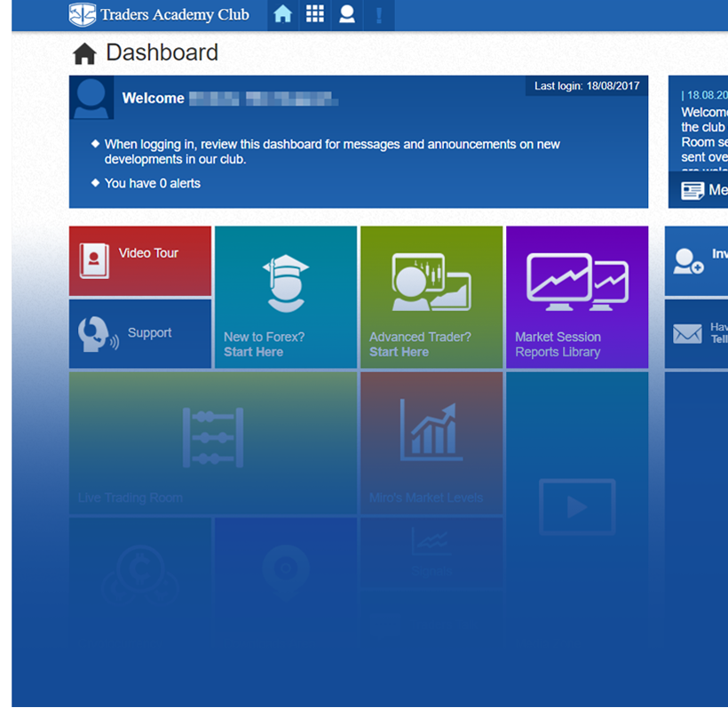Click the 'You have 0 alerts' text
The height and width of the screenshot is (708, 728).
click(x=153, y=184)
